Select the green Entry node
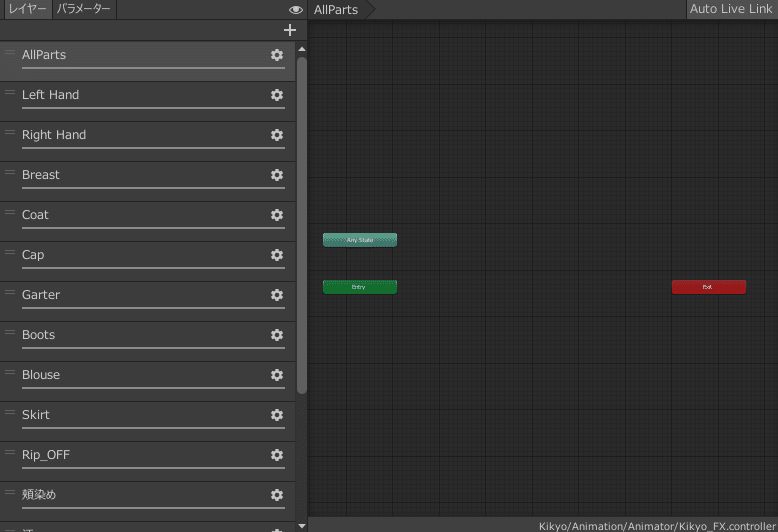Viewport: 778px width, 532px height. [360, 287]
